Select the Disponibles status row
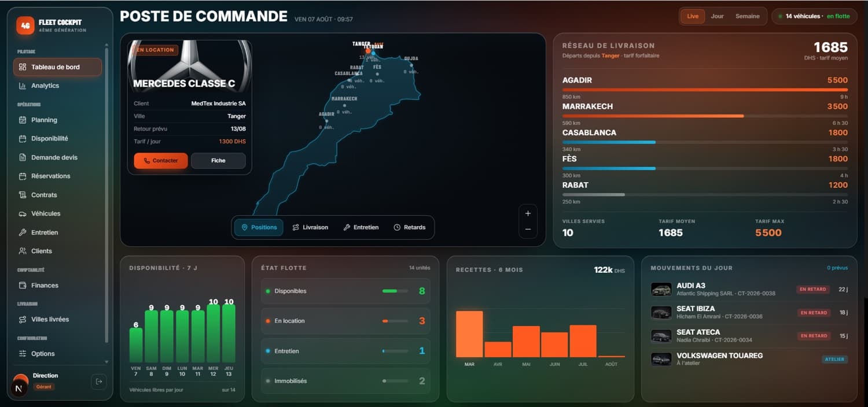This screenshot has height=407, width=868. (x=345, y=291)
